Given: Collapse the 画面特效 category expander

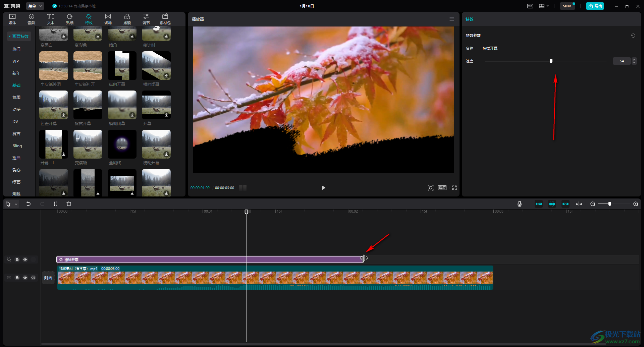Looking at the screenshot, I should (10, 36).
